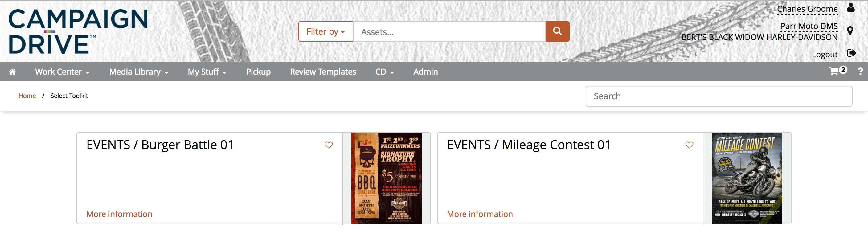Open the Filter by dropdown
The height and width of the screenshot is (233, 868).
325,31
